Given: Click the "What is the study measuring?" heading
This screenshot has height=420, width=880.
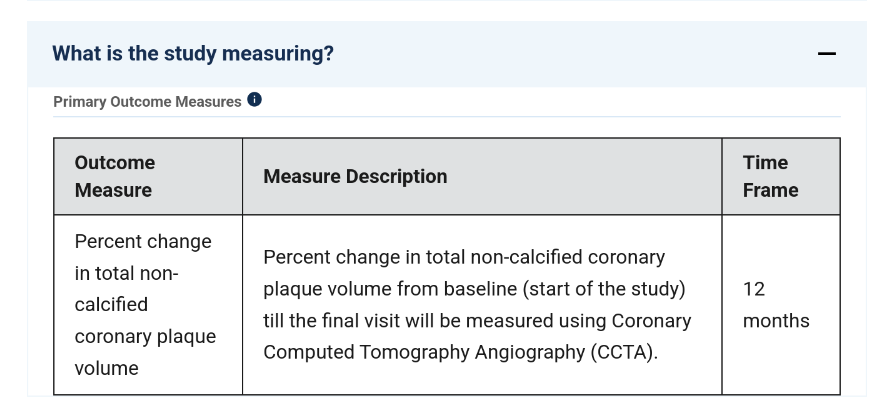Looking at the screenshot, I should (x=193, y=54).
